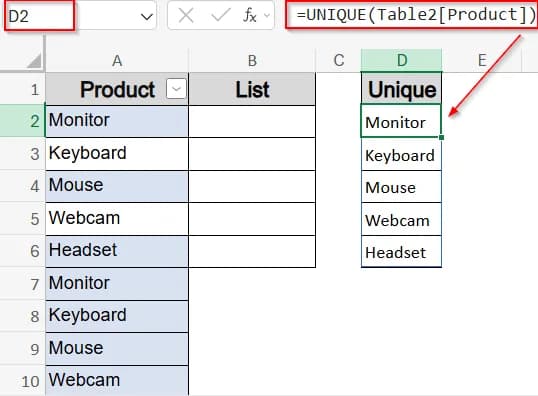Click empty List cell B4
Image resolution: width=538 pixels, height=396 pixels.
coord(252,186)
